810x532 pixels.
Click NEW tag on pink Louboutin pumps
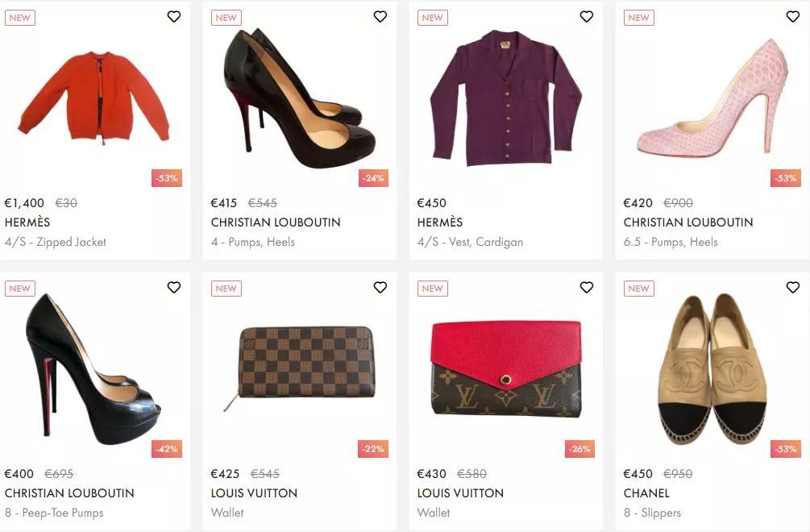point(638,18)
